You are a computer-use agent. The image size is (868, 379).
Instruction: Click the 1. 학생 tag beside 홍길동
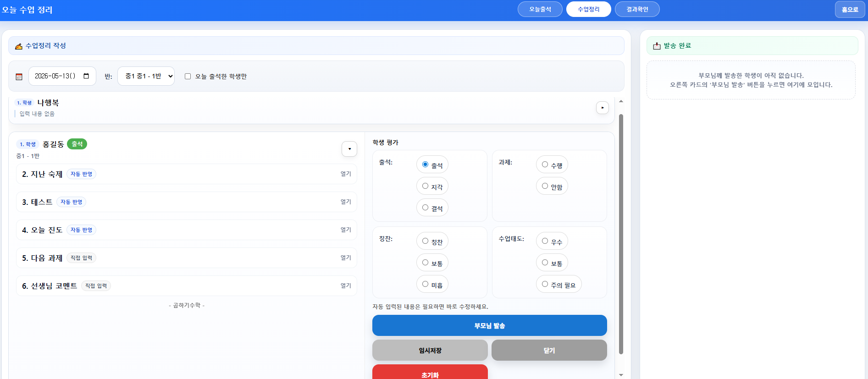(28, 144)
